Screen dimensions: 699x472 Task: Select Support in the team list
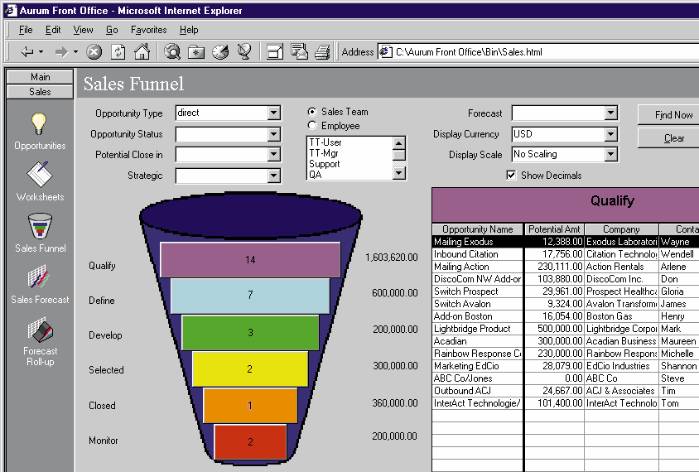pyautogui.click(x=325, y=164)
